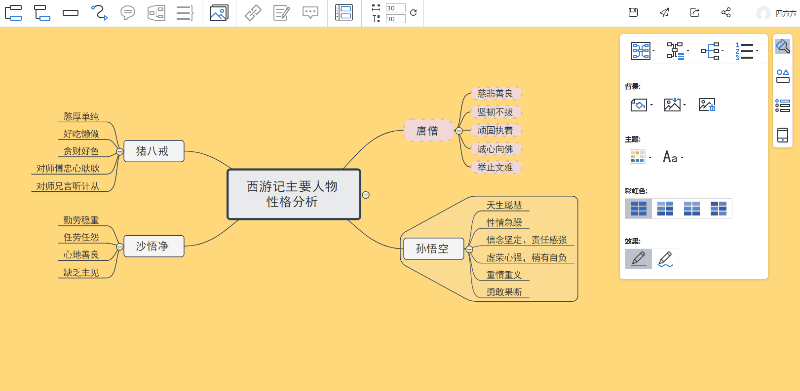Select the 猪八戒 topic node
The image size is (800, 391).
[154, 151]
